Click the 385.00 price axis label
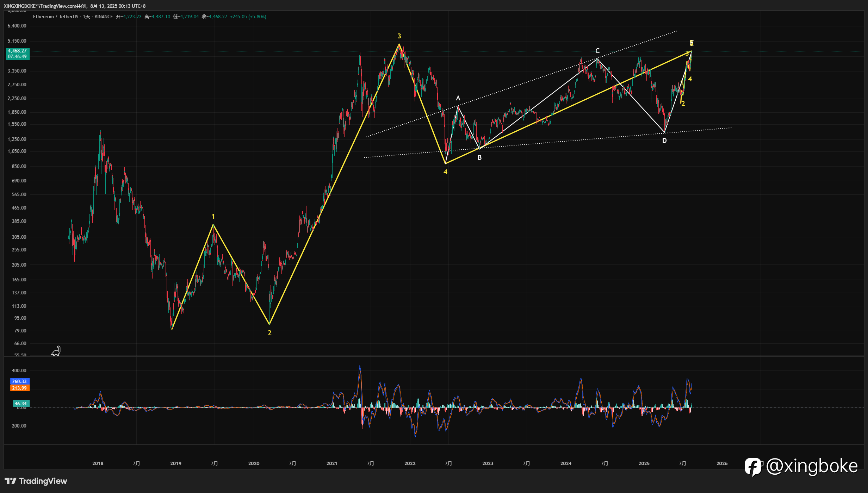 (x=19, y=221)
